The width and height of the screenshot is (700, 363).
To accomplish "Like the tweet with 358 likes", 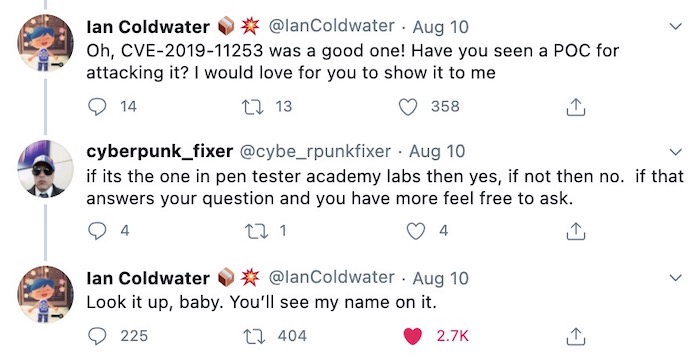I will tap(408, 107).
